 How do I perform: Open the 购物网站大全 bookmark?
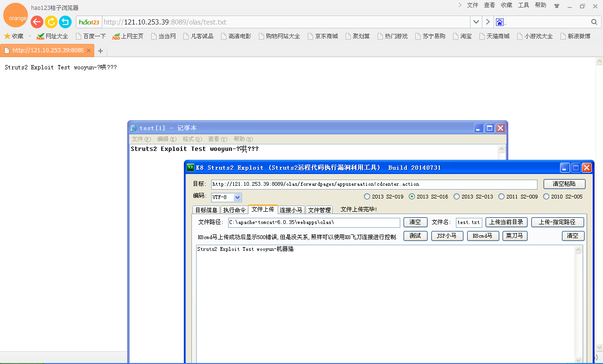click(279, 36)
